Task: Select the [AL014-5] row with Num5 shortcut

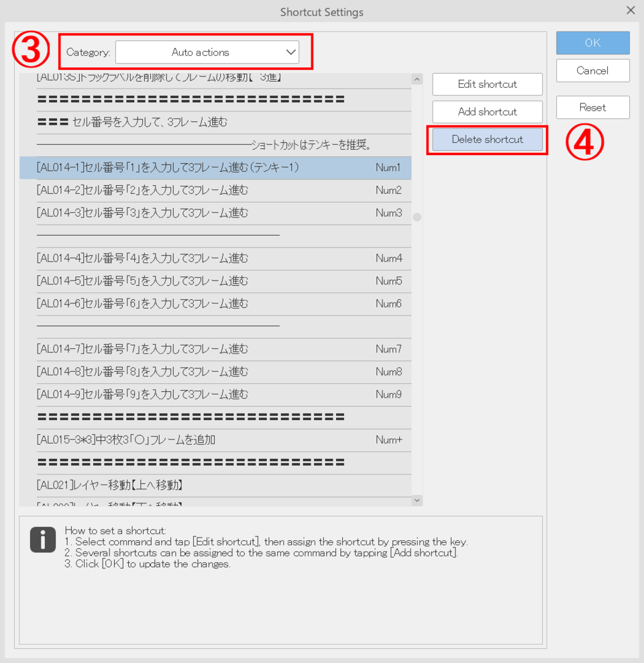Action: [215, 281]
